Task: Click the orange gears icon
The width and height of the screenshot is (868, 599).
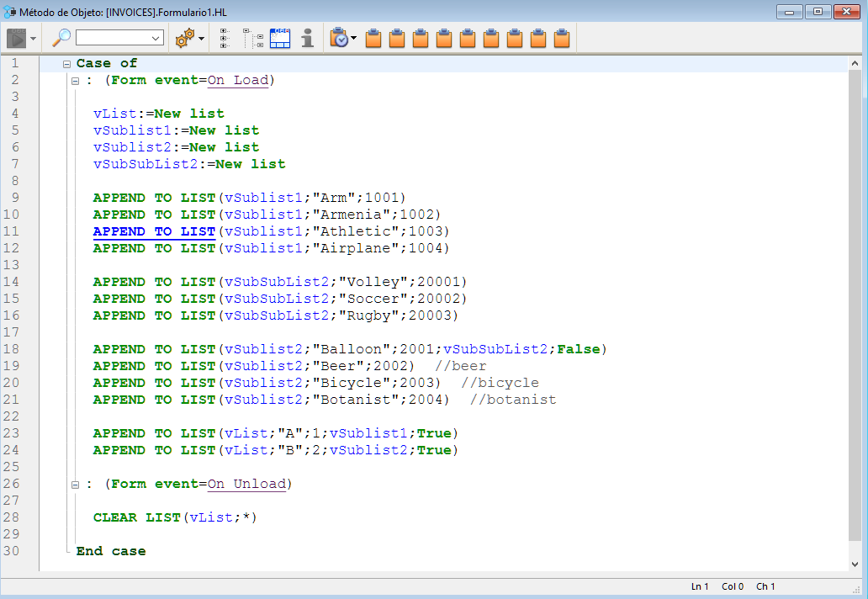Action: 183,38
